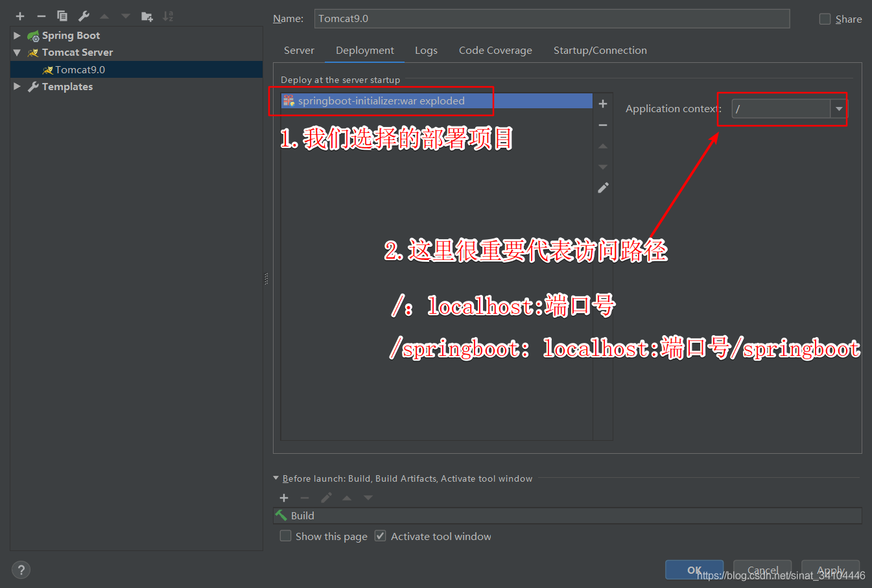This screenshot has height=588, width=872.
Task: Open the Application context dropdown
Action: coord(838,109)
